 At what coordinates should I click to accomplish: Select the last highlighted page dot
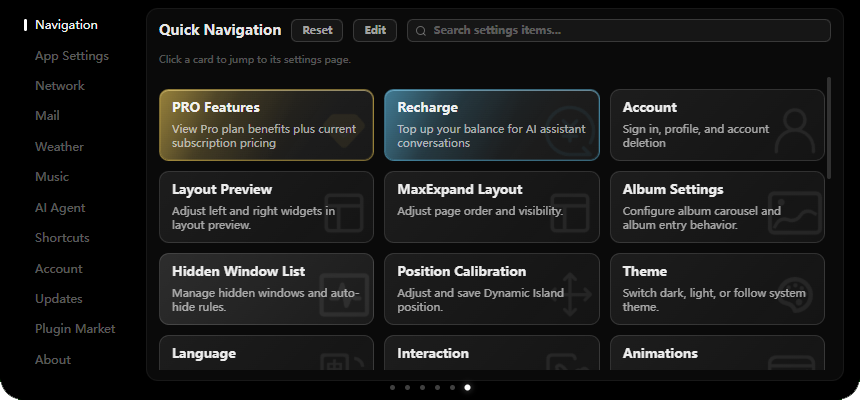point(467,387)
